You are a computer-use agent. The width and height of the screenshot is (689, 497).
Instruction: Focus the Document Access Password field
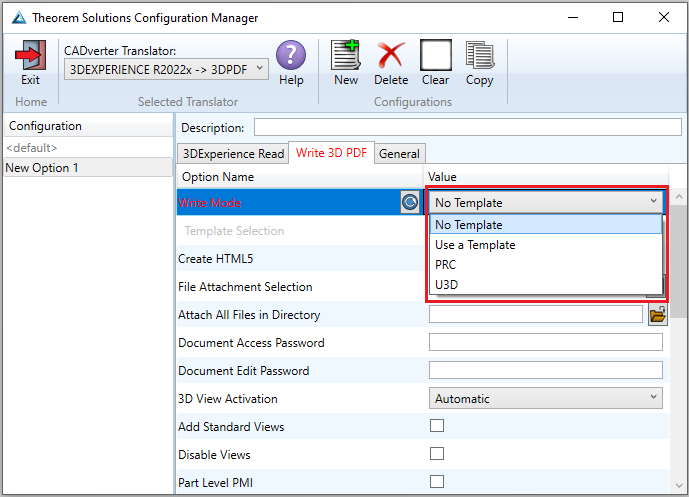545,342
